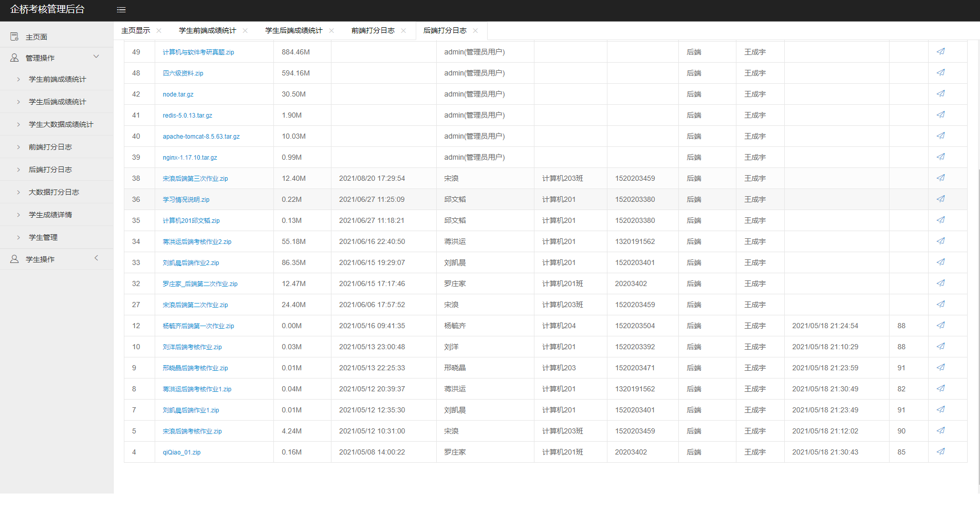This screenshot has height=511, width=980.
Task: Click the send icon in row 32
Action: (940, 283)
